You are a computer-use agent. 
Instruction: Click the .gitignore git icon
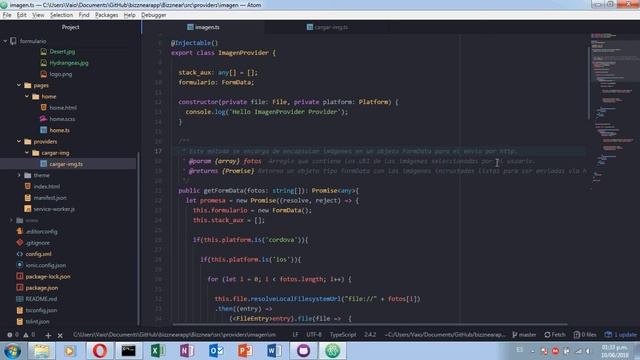tap(20, 242)
